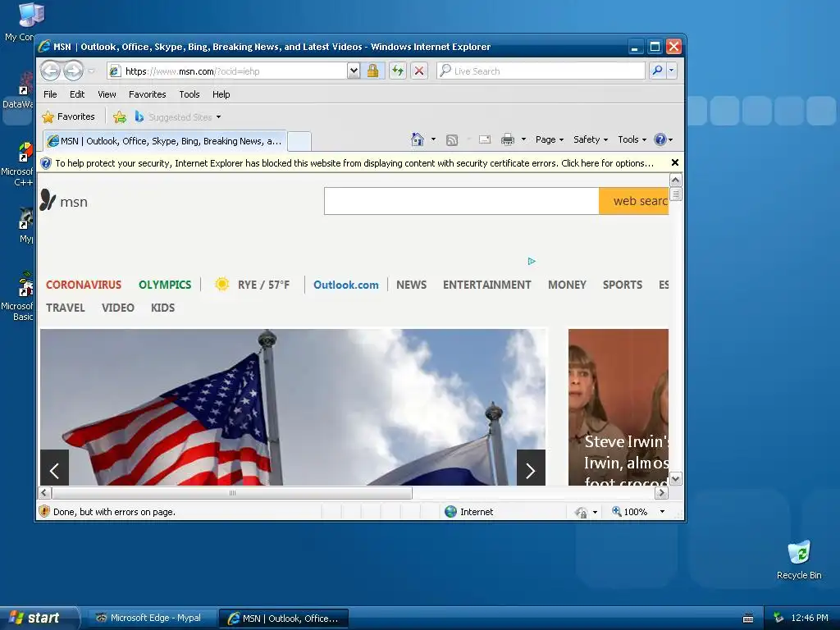The image size is (840, 630).
Task: Open the SPORTS section link
Action: tap(623, 285)
